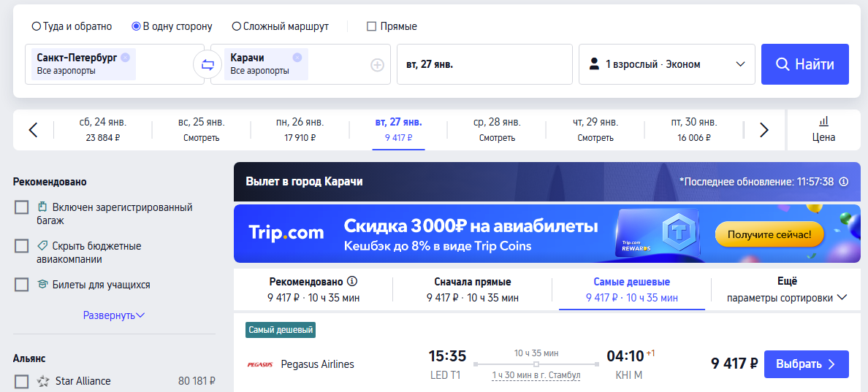The height and width of the screenshot is (392, 868).
Task: Select Туда и обратно radio option
Action: [37, 26]
